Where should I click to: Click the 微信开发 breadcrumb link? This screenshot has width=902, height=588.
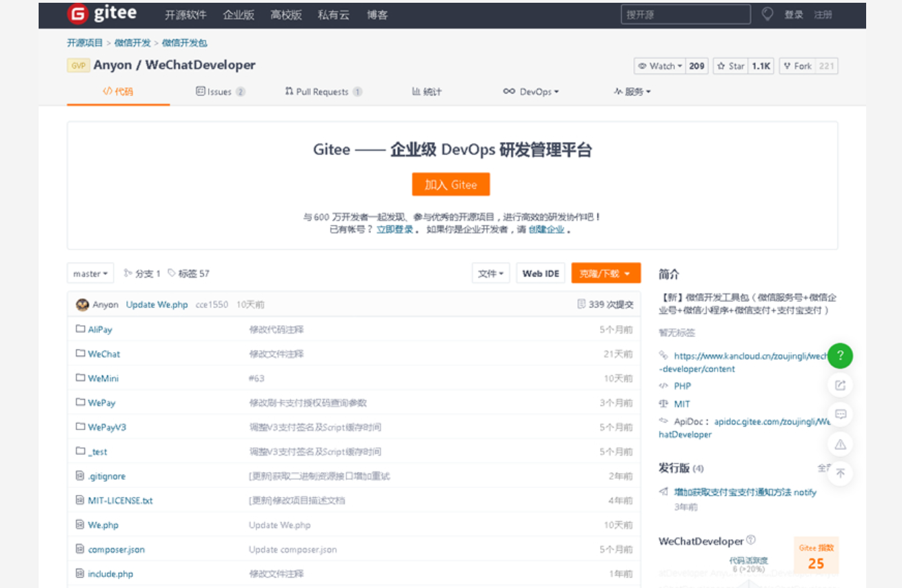coord(132,43)
